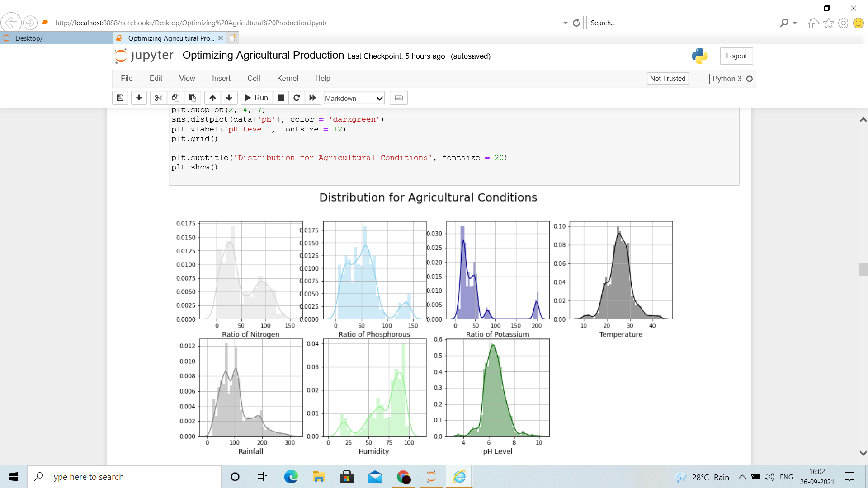Click the Logout button
868x488 pixels.
tap(736, 56)
